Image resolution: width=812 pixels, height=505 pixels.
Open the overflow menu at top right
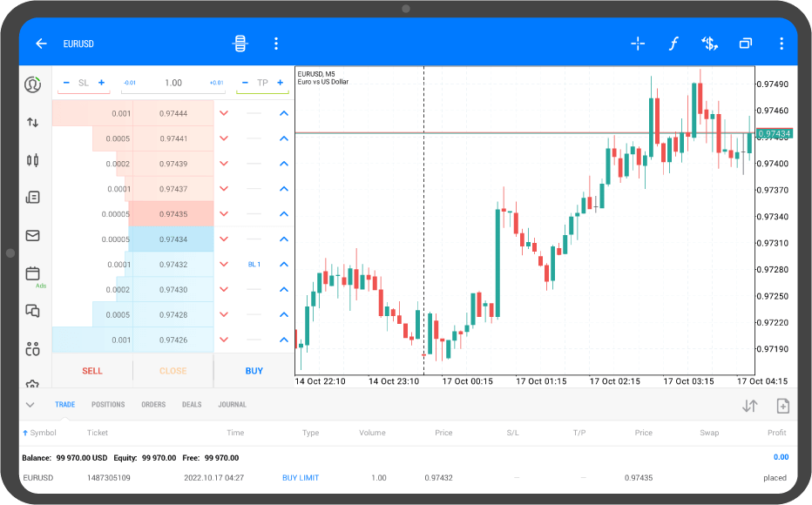(782, 44)
